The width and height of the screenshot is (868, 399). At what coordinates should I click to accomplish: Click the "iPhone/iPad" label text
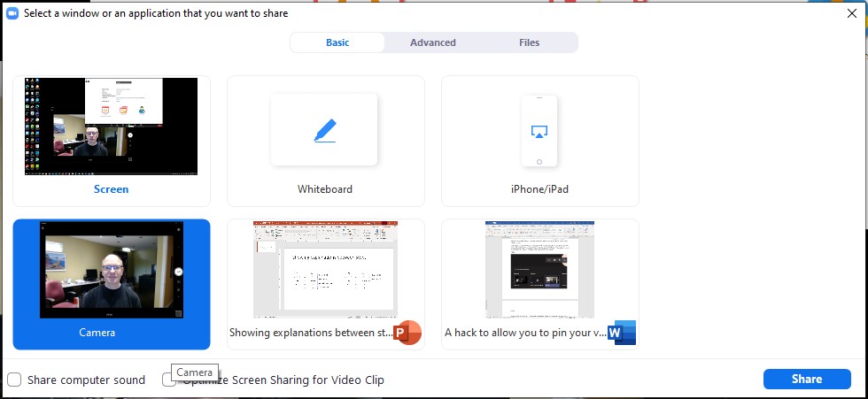tap(539, 189)
